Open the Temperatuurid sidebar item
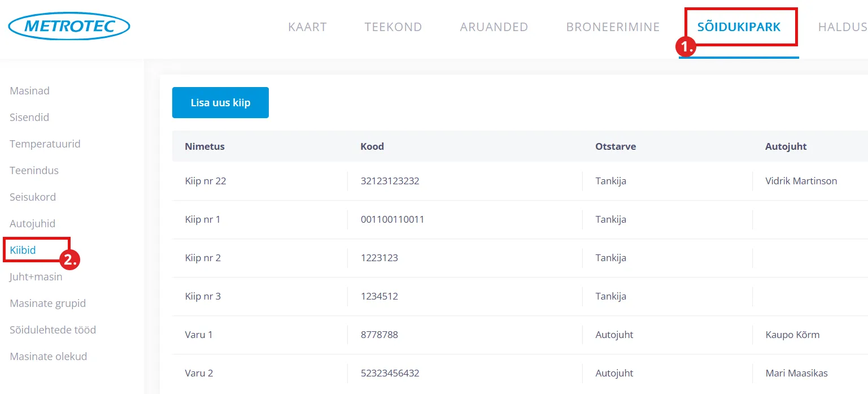The image size is (868, 394). pyautogui.click(x=45, y=144)
